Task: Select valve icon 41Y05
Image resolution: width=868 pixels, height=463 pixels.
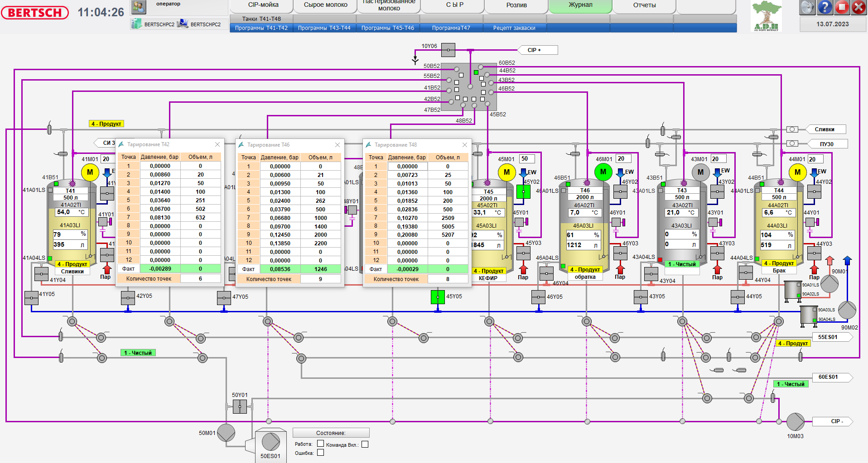Action: tap(31, 297)
